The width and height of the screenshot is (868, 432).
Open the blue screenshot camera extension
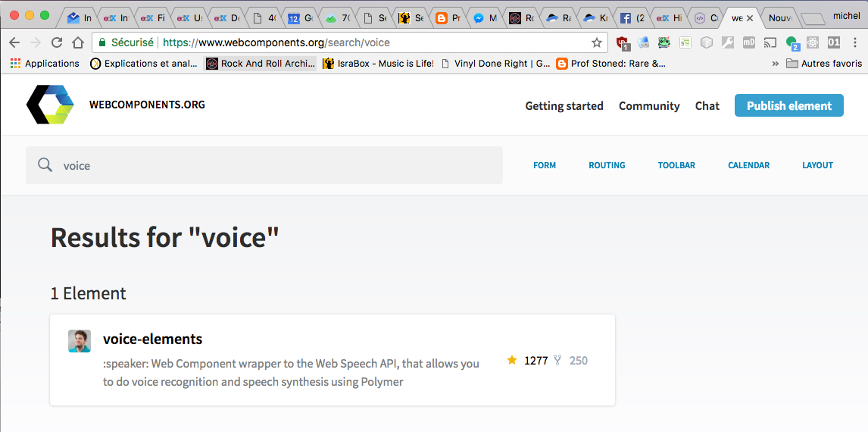643,42
